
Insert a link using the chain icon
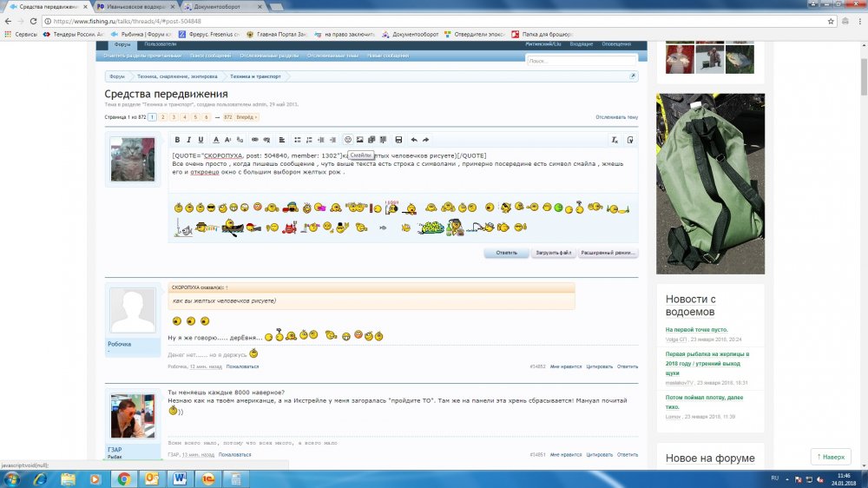[x=254, y=140]
